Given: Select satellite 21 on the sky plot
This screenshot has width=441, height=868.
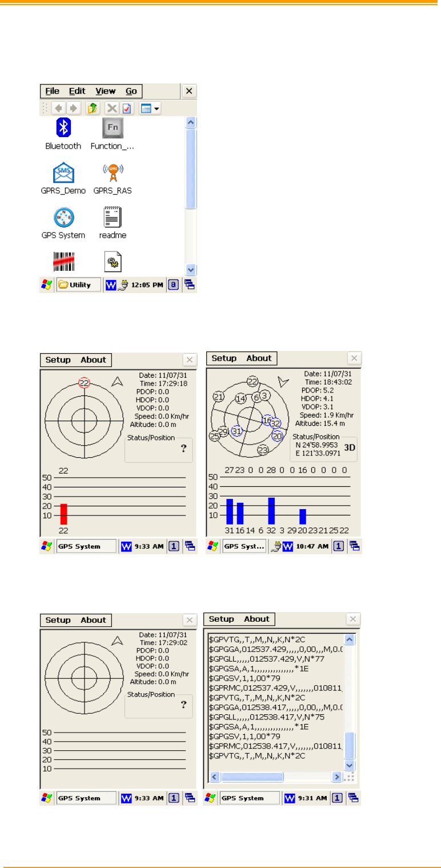Looking at the screenshot, I should click(x=218, y=397).
